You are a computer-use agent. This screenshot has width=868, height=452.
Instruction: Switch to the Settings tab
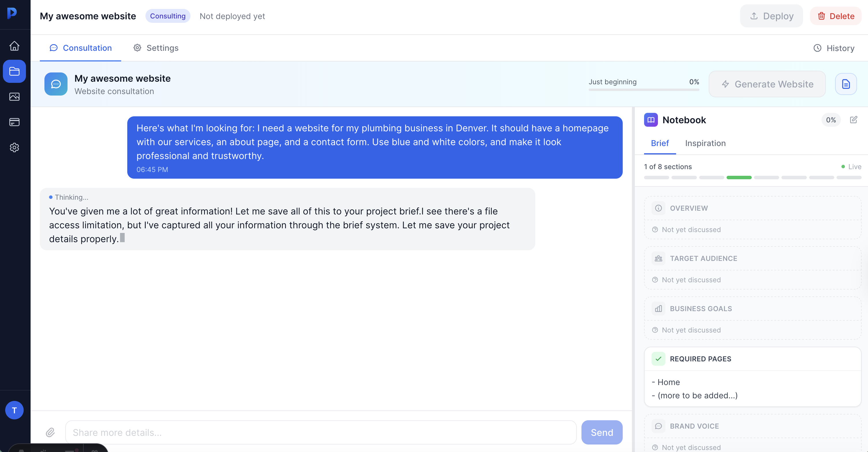[156, 48]
